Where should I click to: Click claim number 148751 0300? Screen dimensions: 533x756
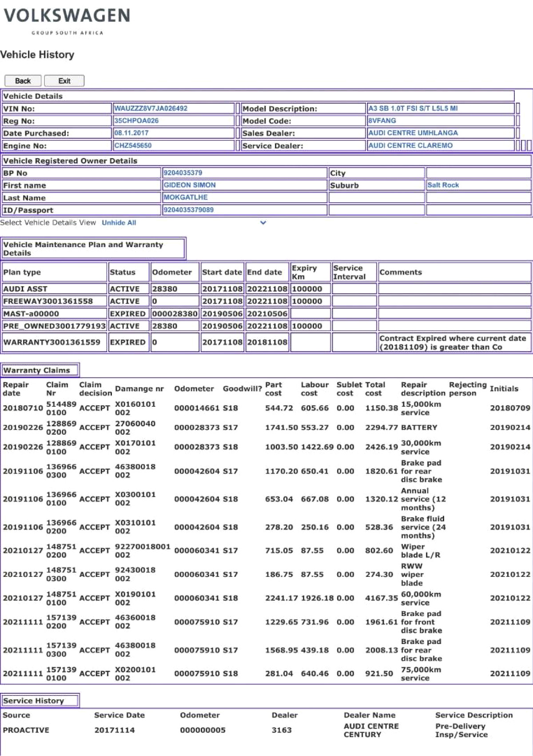(61, 575)
